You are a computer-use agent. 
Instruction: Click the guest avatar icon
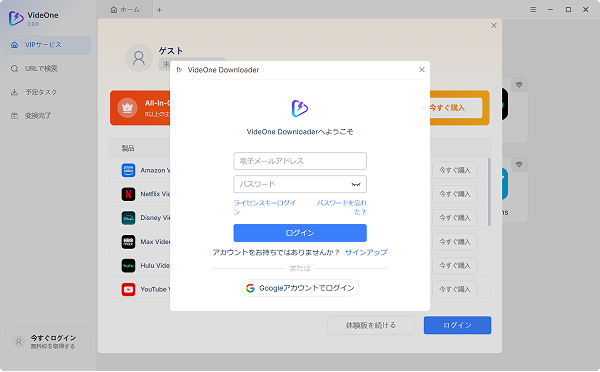pos(139,58)
